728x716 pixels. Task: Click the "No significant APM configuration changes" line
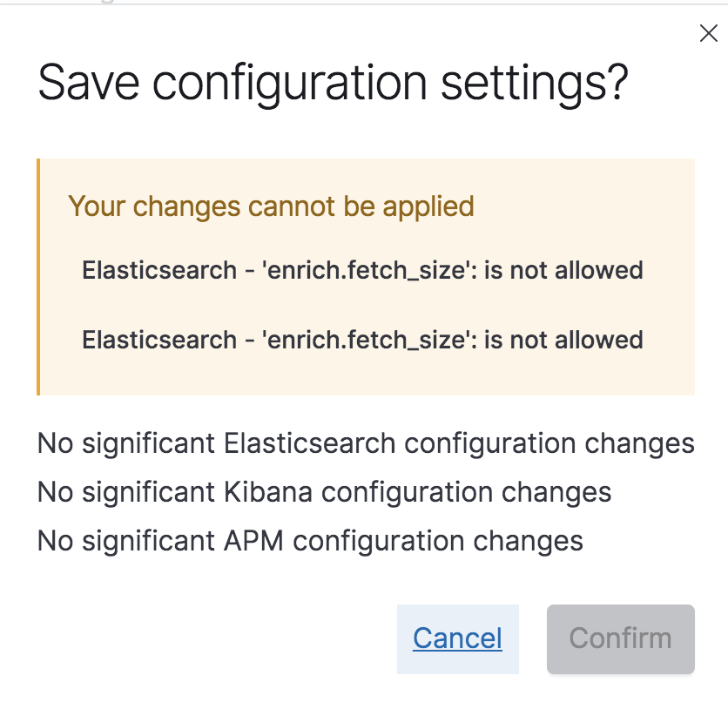tap(310, 540)
